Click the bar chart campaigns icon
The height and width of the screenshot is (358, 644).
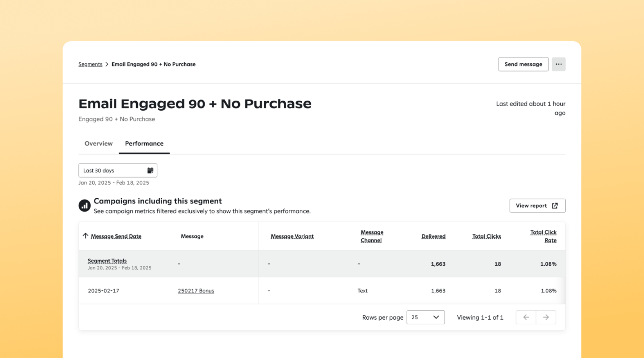[85, 205]
